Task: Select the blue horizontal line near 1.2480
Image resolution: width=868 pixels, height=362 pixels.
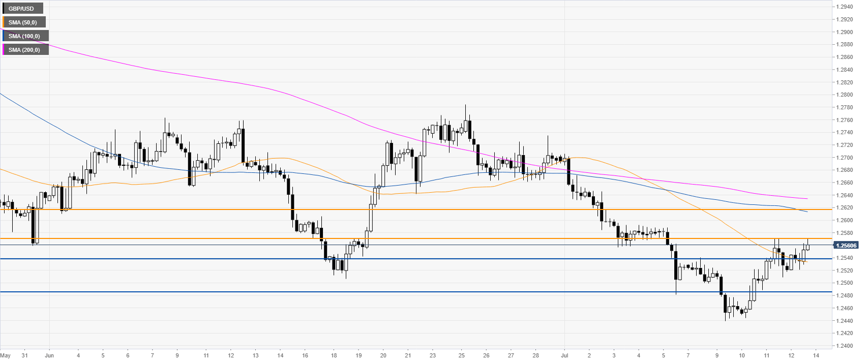Action: [407, 292]
